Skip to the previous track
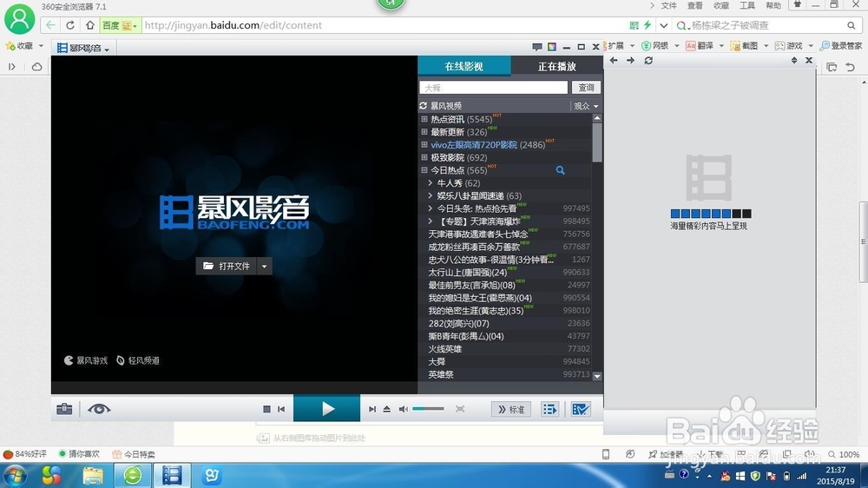Image resolution: width=868 pixels, height=488 pixels. coord(281,409)
